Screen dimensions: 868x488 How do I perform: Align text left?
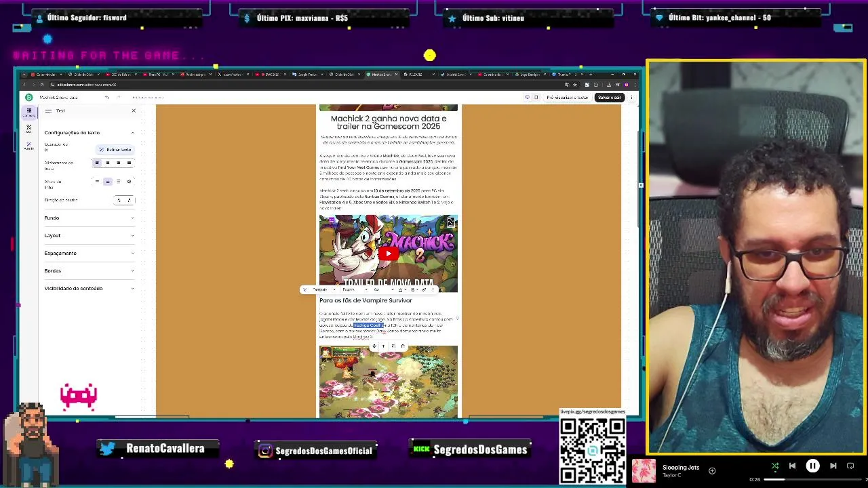[x=97, y=163]
